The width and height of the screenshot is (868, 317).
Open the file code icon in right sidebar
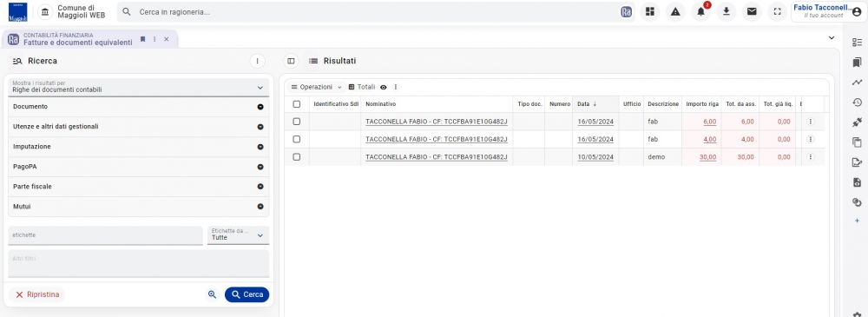858,182
